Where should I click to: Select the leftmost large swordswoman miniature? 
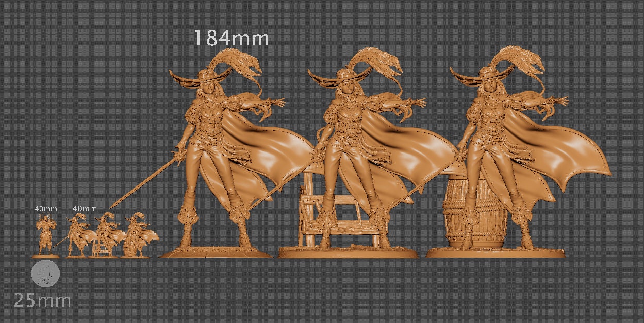tap(217, 155)
